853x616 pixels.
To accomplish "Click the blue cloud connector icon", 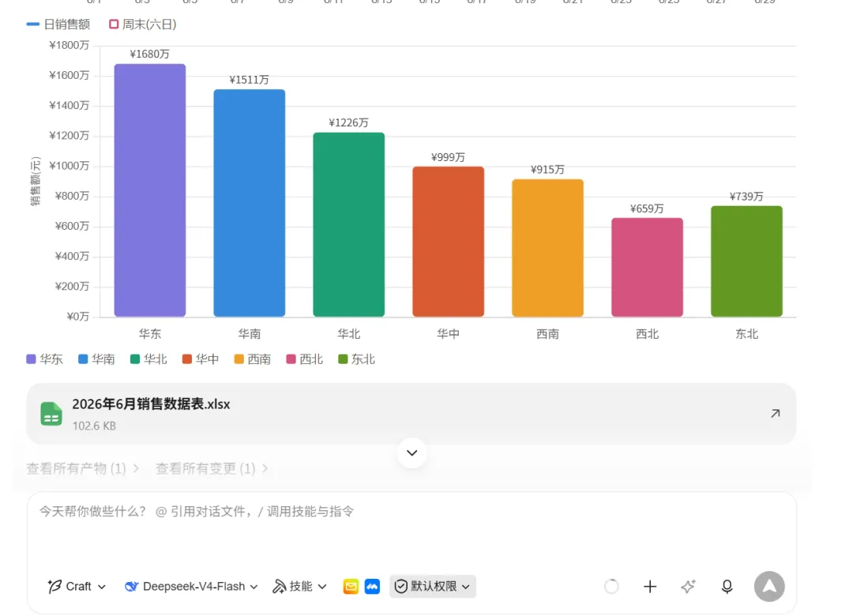I will (x=372, y=587).
